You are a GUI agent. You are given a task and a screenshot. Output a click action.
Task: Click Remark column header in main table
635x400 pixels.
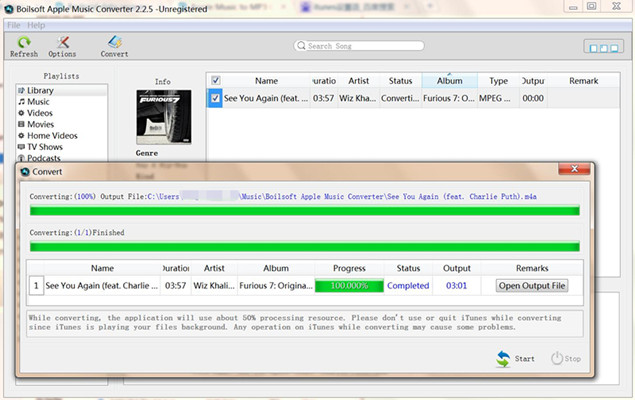coord(584,81)
